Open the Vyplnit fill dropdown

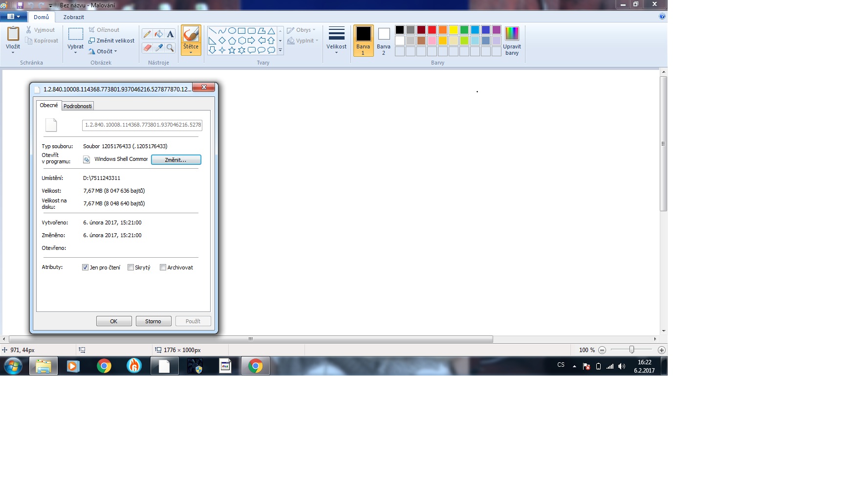[x=303, y=41]
